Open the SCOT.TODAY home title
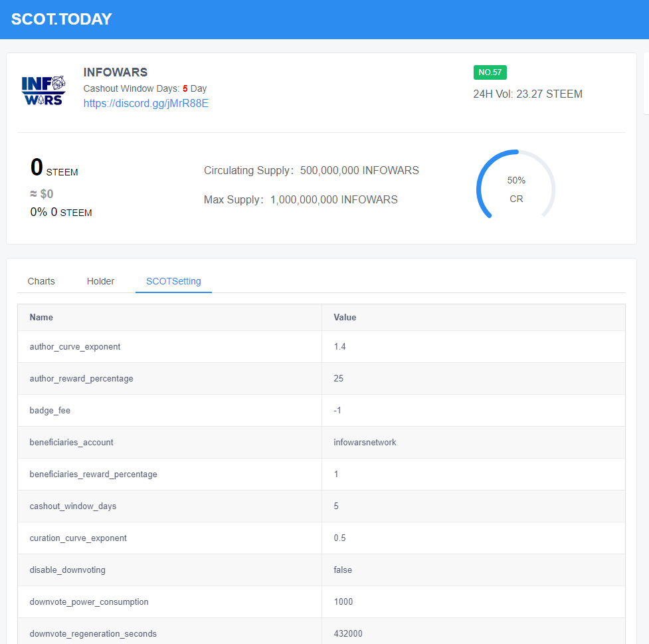Viewport: 649px width, 644px height. point(61,19)
